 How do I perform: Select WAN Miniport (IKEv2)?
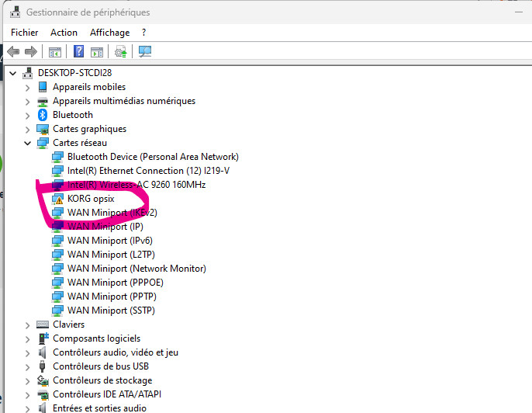pyautogui.click(x=112, y=213)
